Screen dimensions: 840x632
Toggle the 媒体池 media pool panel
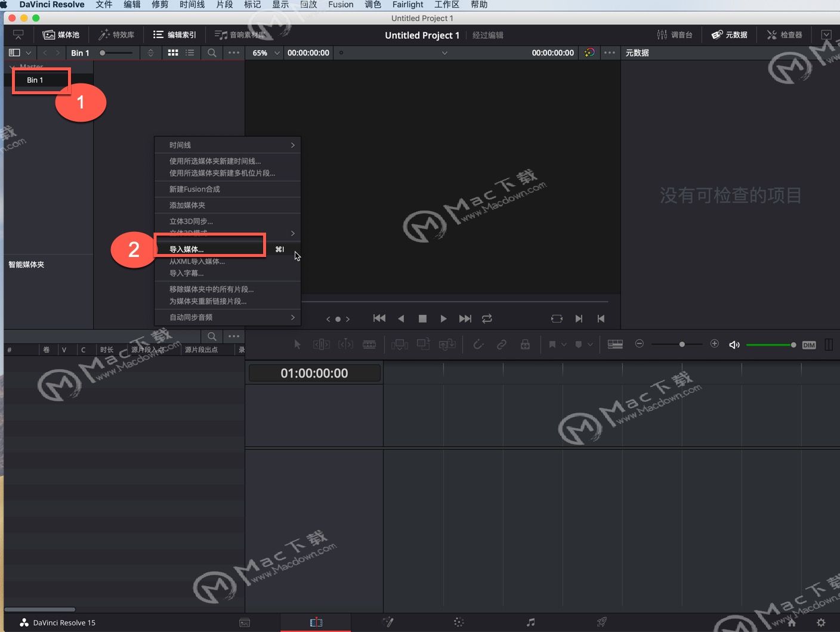pyautogui.click(x=61, y=35)
